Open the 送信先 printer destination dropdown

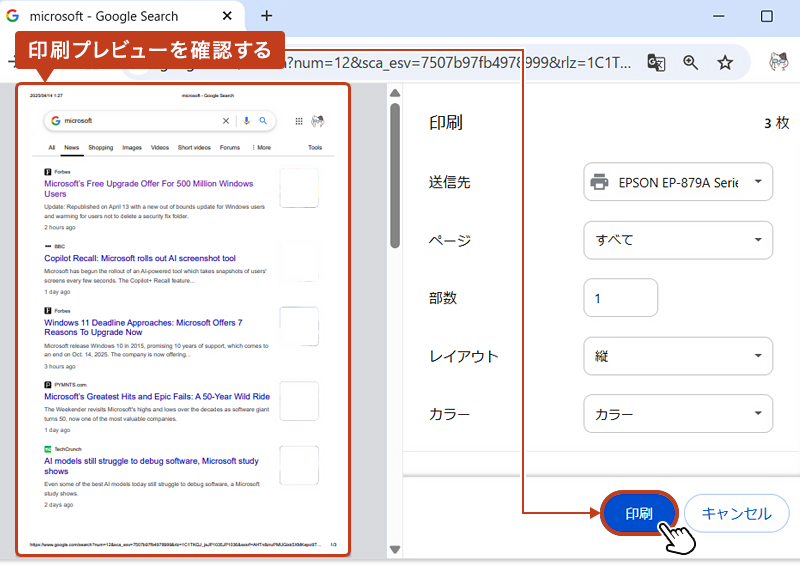[x=678, y=182]
